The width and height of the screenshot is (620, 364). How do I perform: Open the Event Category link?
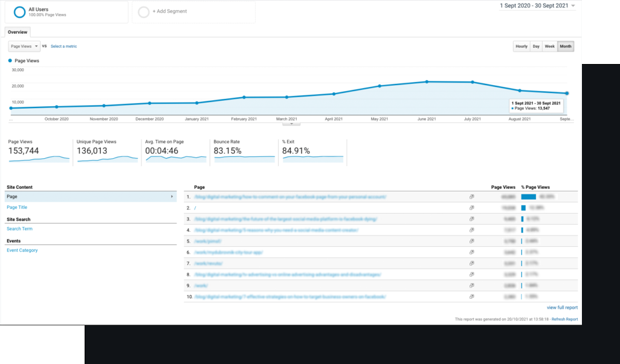tap(22, 251)
